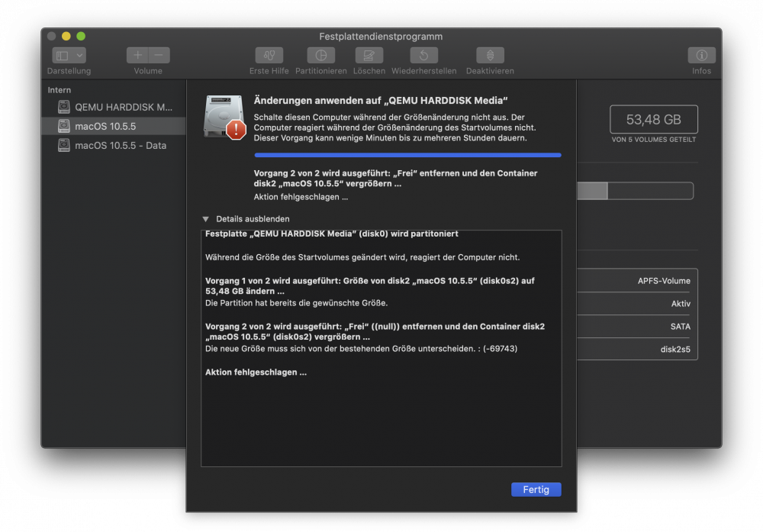This screenshot has height=532, width=763.
Task: Click the bold Aktion fehlgeschlagen log line
Action: click(256, 372)
